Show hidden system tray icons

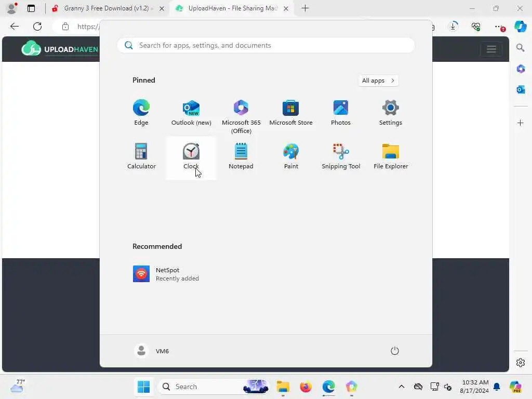(402, 387)
